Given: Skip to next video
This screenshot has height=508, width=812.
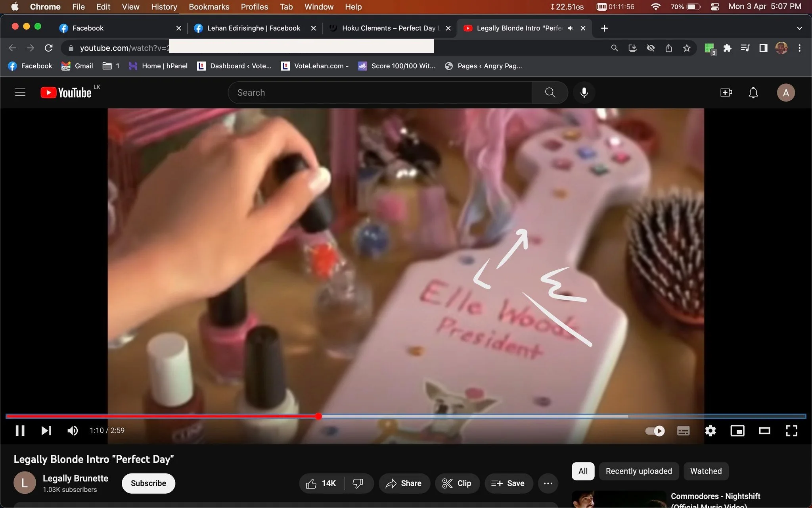Looking at the screenshot, I should click(46, 431).
